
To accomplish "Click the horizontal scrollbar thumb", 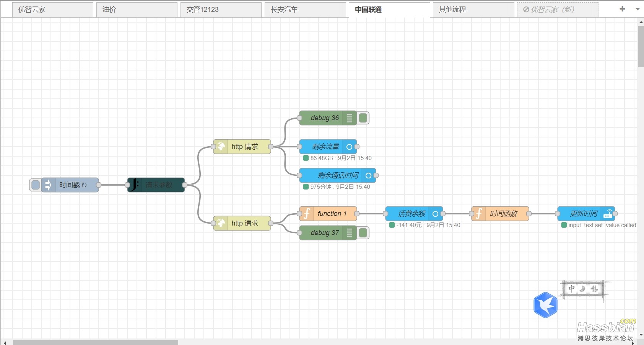I will click(96, 342).
